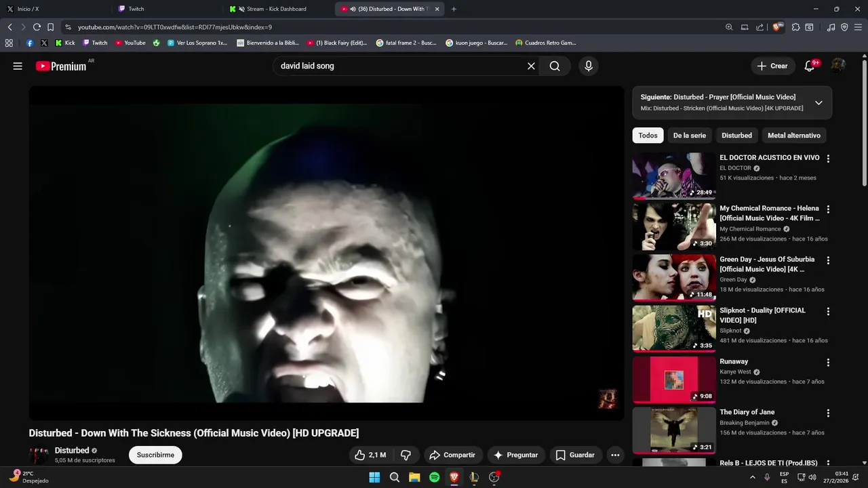
Task: Click the david laid song search field
Action: 400,66
